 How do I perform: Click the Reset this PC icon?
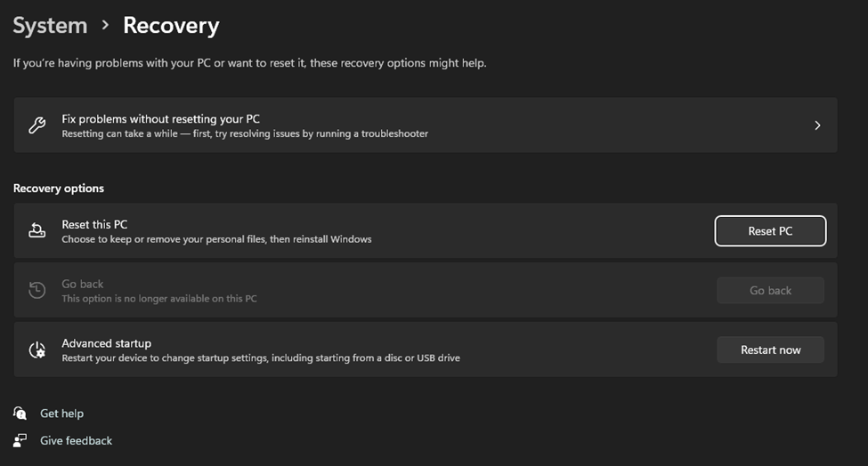tap(37, 230)
